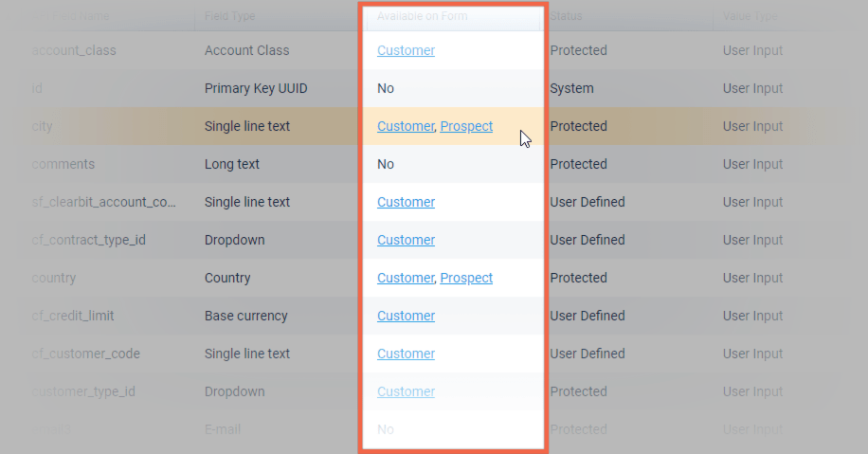Select the Base currency field type cell
The height and width of the screenshot is (454, 868).
click(x=245, y=316)
